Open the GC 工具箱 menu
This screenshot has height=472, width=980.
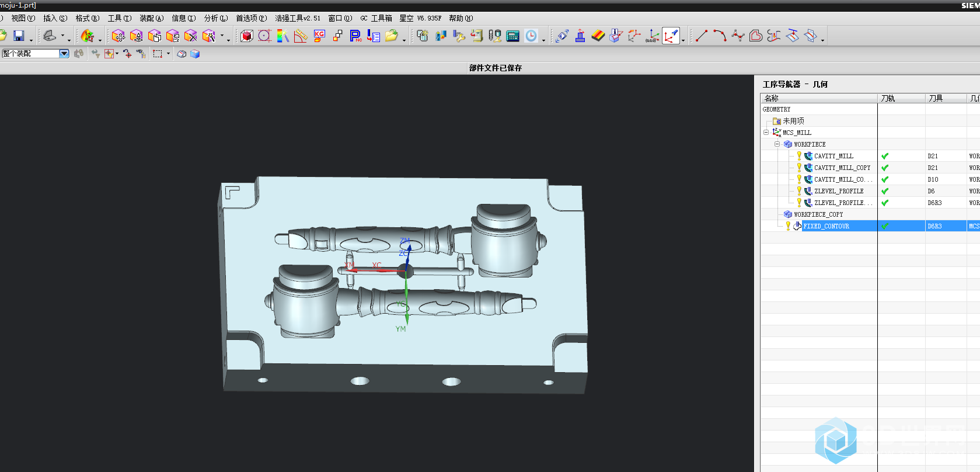click(376, 18)
